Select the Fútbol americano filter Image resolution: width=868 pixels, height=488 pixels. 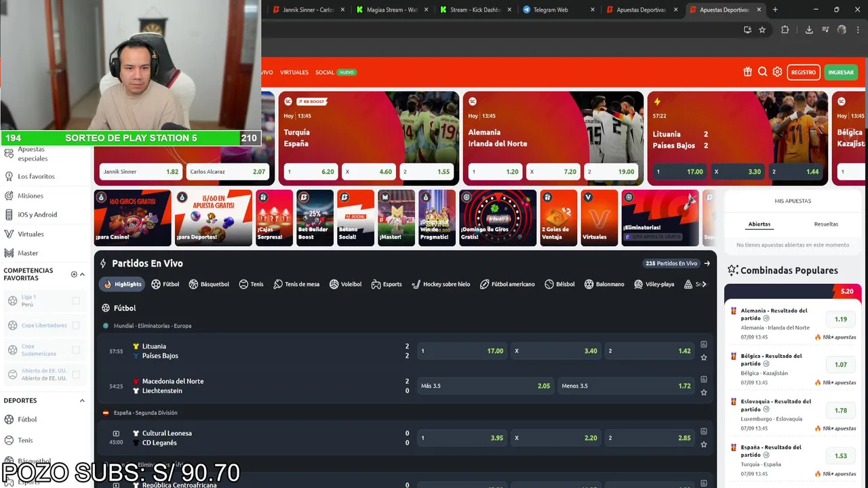click(x=507, y=284)
